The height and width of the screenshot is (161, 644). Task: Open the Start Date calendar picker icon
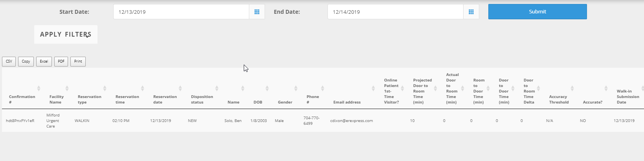coord(257,12)
